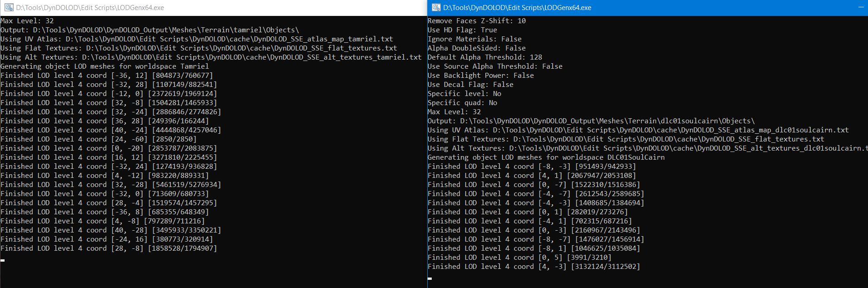868x288 pixels.
Task: Click 'Use Decal Flag: False' line
Action: (x=471, y=85)
